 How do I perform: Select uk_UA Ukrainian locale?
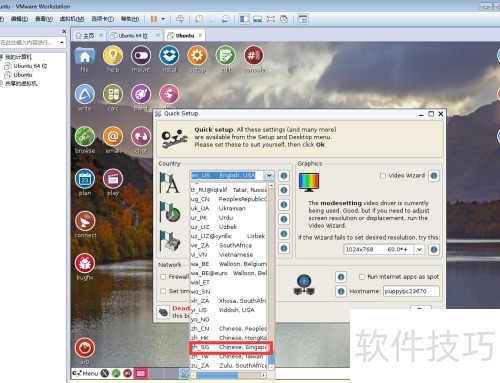pos(229,208)
